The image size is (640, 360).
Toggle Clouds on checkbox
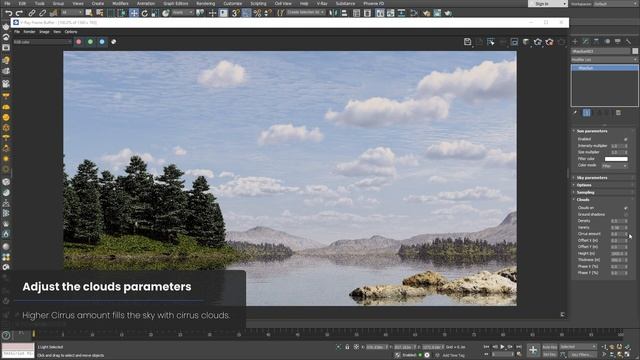(626, 208)
